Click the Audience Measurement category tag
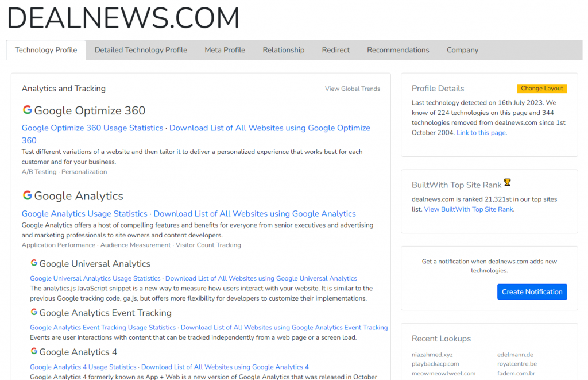Viewport: 588px width, 380px height. [136, 245]
